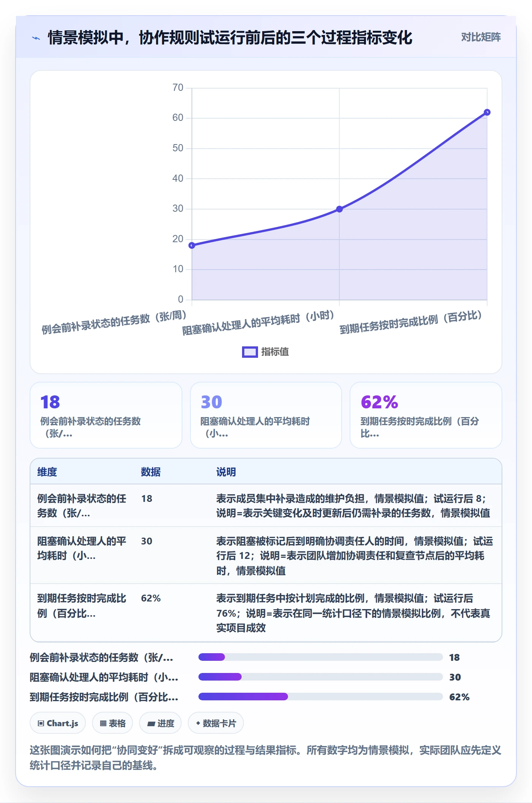The height and width of the screenshot is (803, 532).
Task: Open the data card showing 30
Action: 266,415
